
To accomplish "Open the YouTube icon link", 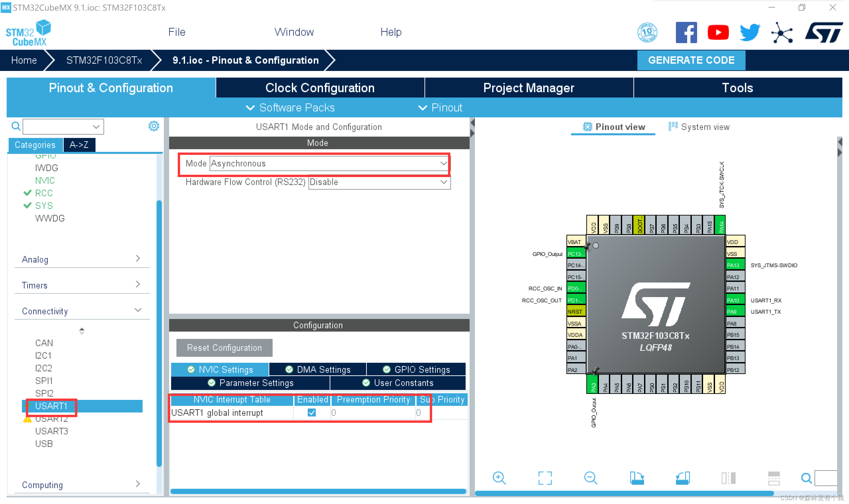I will pos(718,32).
